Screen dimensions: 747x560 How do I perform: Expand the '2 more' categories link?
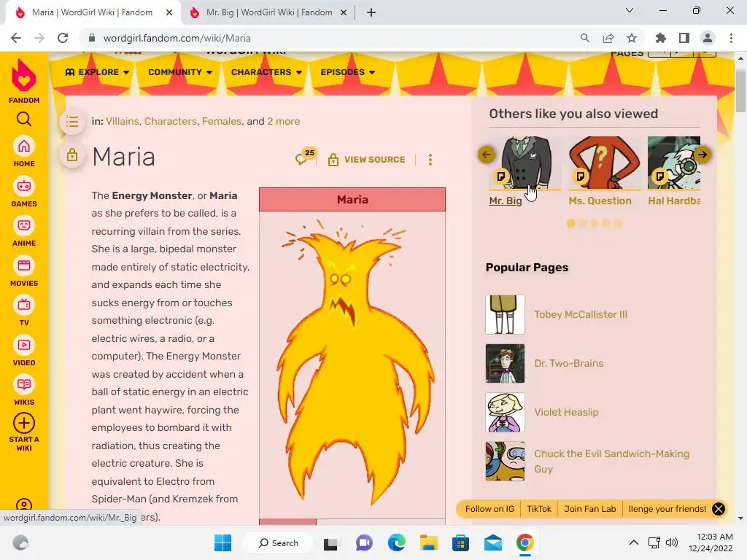(284, 122)
